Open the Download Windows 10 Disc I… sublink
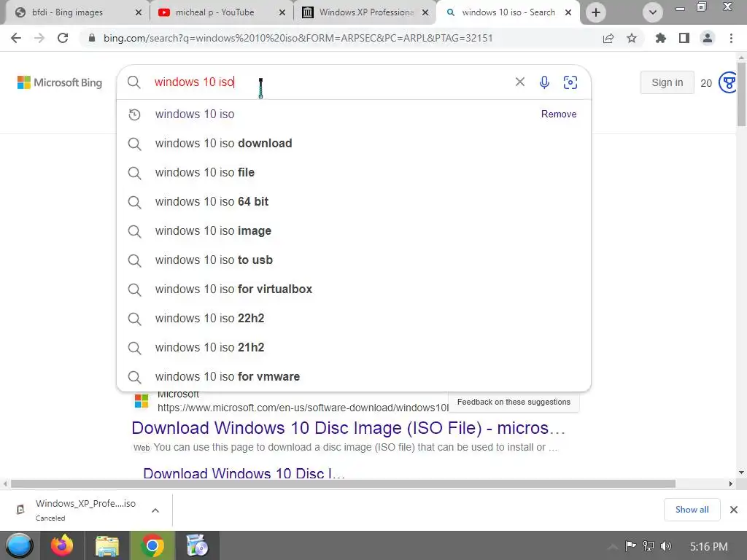 pyautogui.click(x=244, y=472)
